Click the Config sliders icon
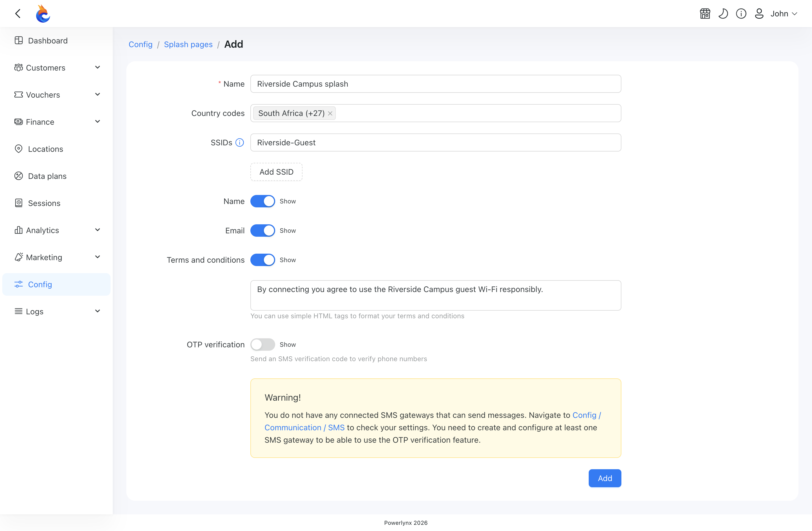Image resolution: width=812 pixels, height=531 pixels. pyautogui.click(x=19, y=284)
